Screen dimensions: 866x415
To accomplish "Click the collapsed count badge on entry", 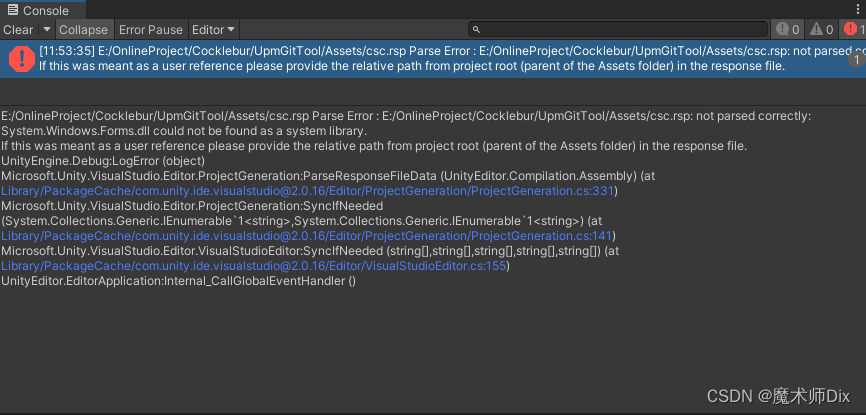I will (857, 59).
